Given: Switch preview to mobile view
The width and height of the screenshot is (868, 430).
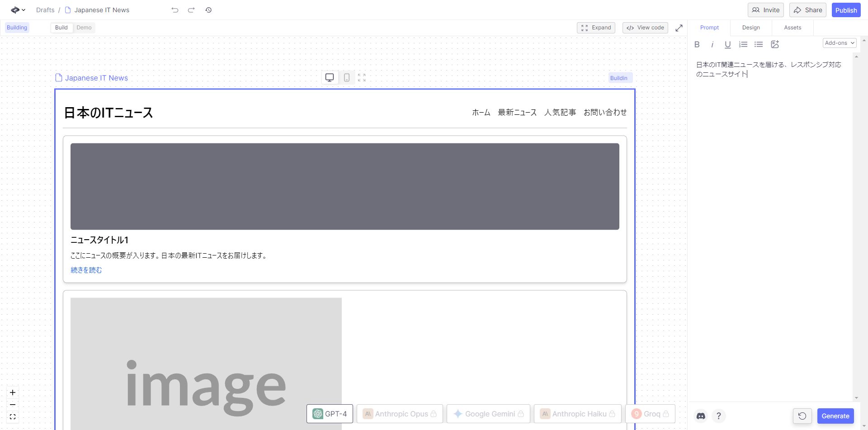Looking at the screenshot, I should (x=346, y=77).
